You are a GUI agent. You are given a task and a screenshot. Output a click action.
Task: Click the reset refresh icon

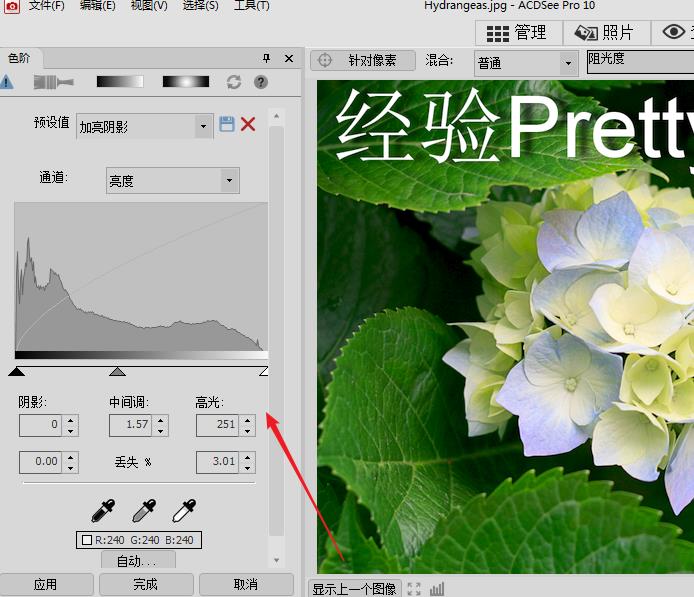click(234, 82)
